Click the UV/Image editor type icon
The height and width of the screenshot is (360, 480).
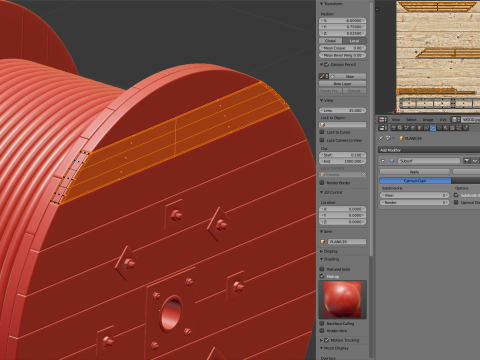(x=382, y=119)
